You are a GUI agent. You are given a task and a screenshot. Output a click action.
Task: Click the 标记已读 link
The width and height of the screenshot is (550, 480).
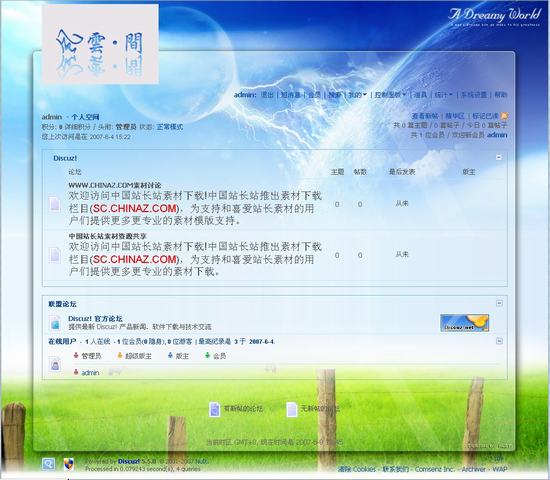pos(485,116)
